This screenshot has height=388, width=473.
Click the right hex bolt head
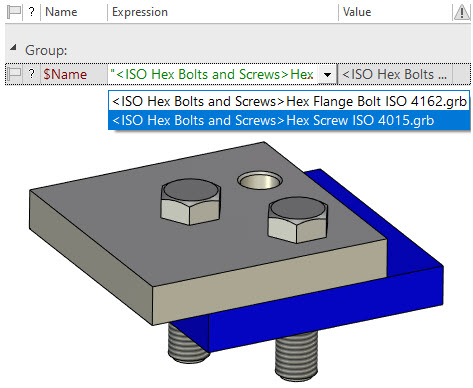297,219
